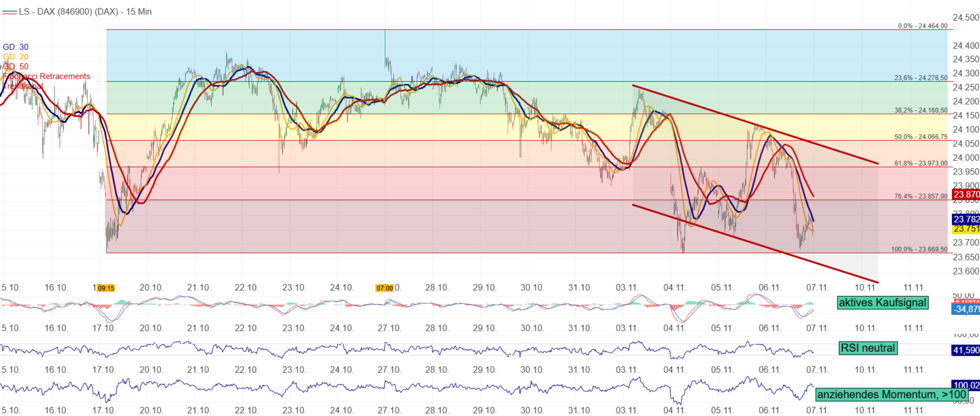Select the GD: 30 legend entry

pos(16,47)
